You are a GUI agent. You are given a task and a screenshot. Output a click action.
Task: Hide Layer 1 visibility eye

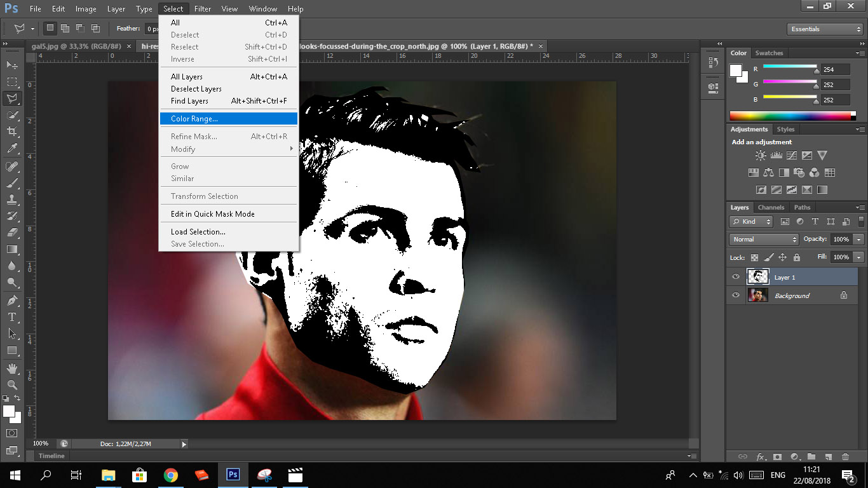point(736,277)
